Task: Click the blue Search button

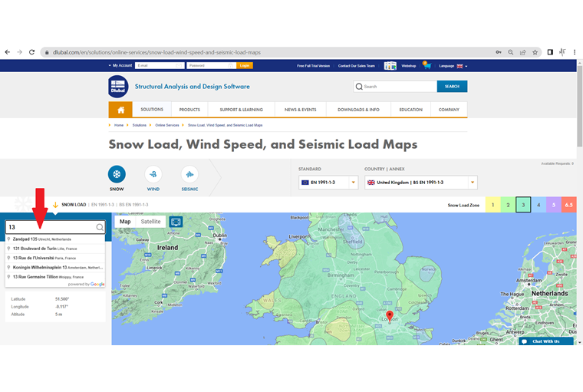Action: pyautogui.click(x=452, y=86)
